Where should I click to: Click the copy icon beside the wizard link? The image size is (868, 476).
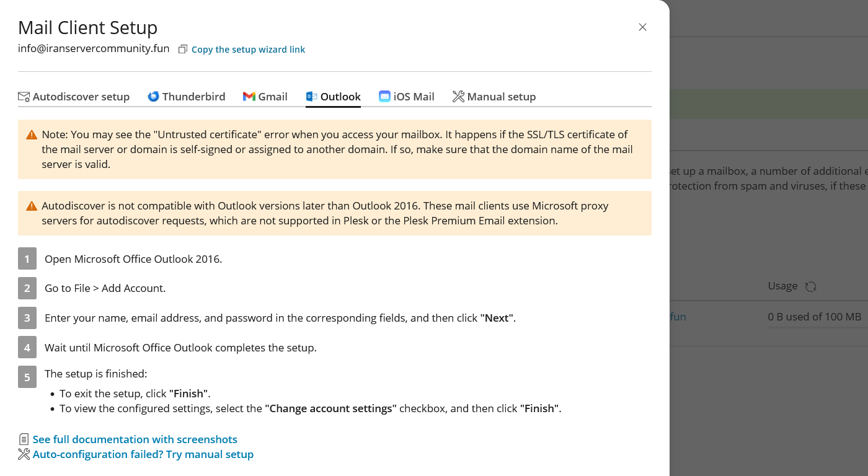tap(182, 48)
